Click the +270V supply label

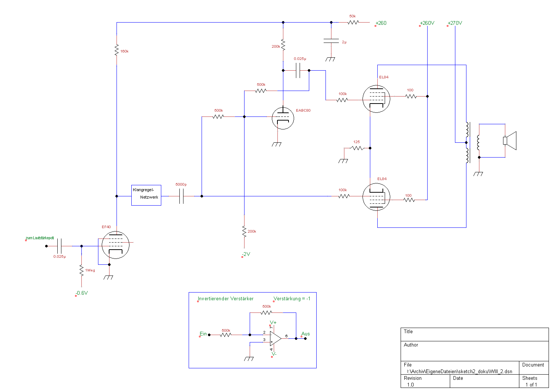coord(455,23)
